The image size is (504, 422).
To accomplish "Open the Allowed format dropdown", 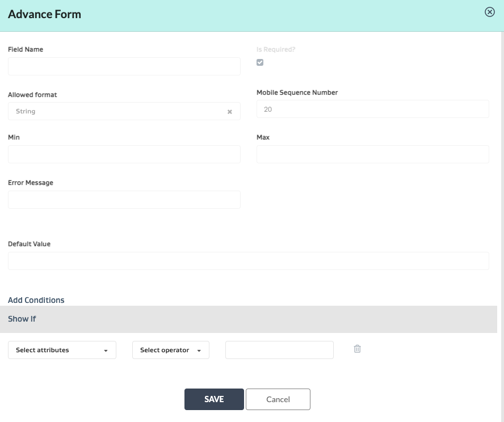I will point(119,111).
